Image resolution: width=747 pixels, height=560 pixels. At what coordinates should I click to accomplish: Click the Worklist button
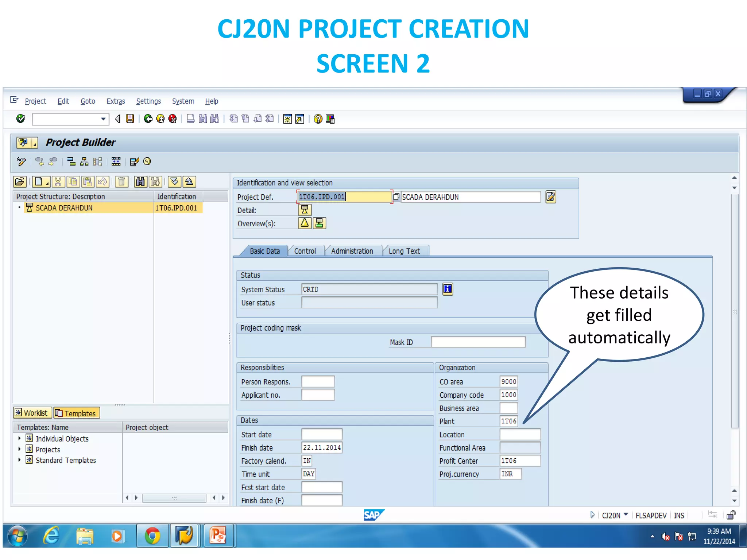click(32, 413)
